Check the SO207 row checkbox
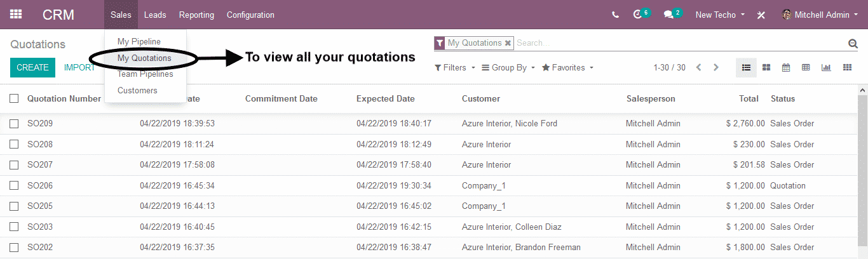868x259 pixels. pyautogui.click(x=14, y=165)
